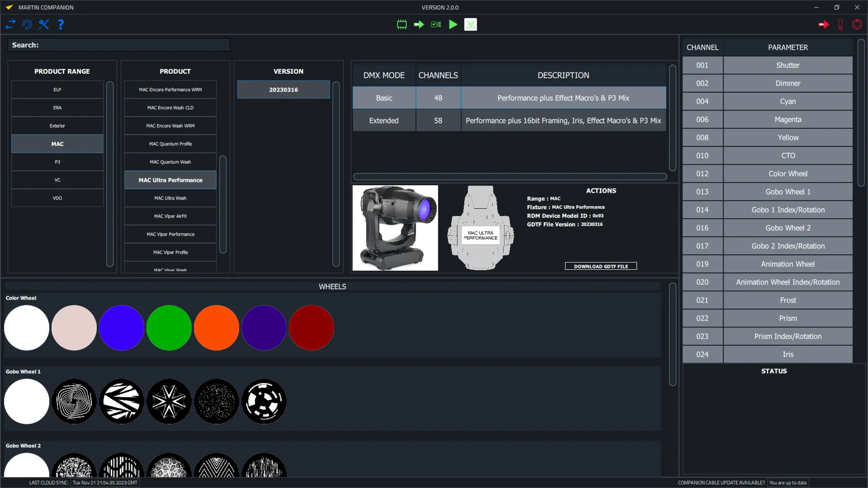Choose the dark red Color Wheel slot
This screenshot has height=488, width=868.
pyautogui.click(x=312, y=328)
